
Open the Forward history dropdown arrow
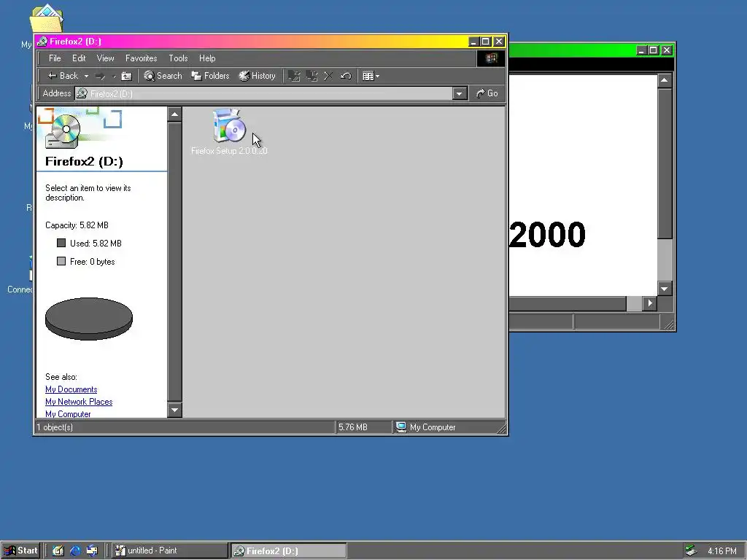pos(114,76)
